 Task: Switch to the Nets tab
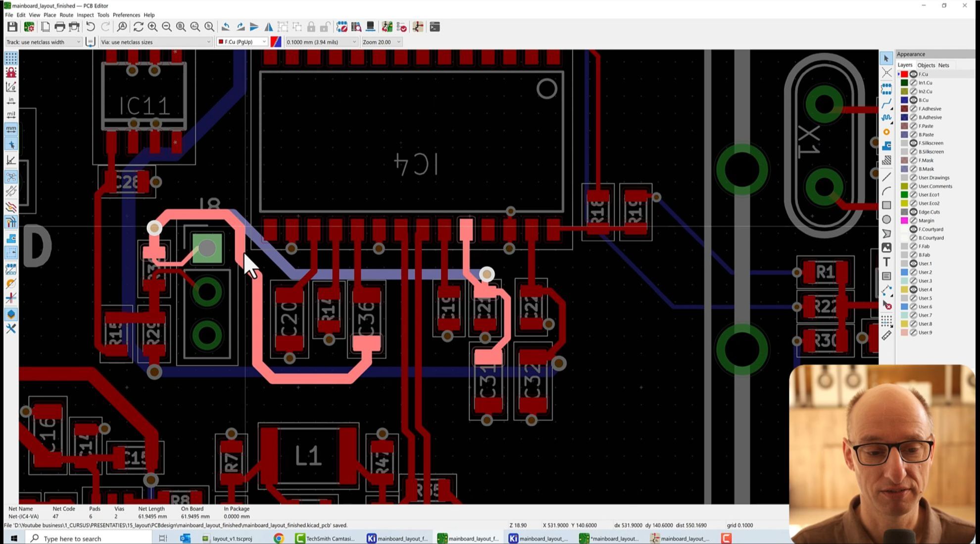[x=943, y=65]
